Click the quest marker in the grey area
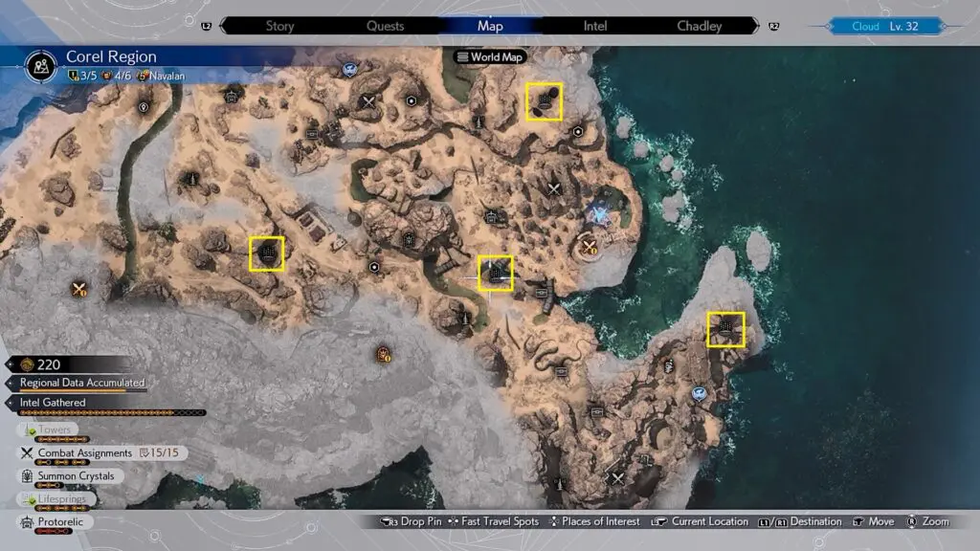Screen dimensions: 980x551 pos(384,354)
